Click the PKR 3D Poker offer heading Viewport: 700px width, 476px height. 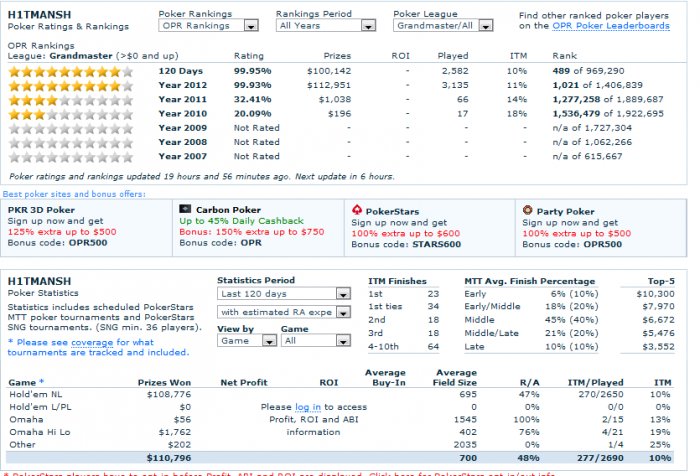[x=41, y=210]
